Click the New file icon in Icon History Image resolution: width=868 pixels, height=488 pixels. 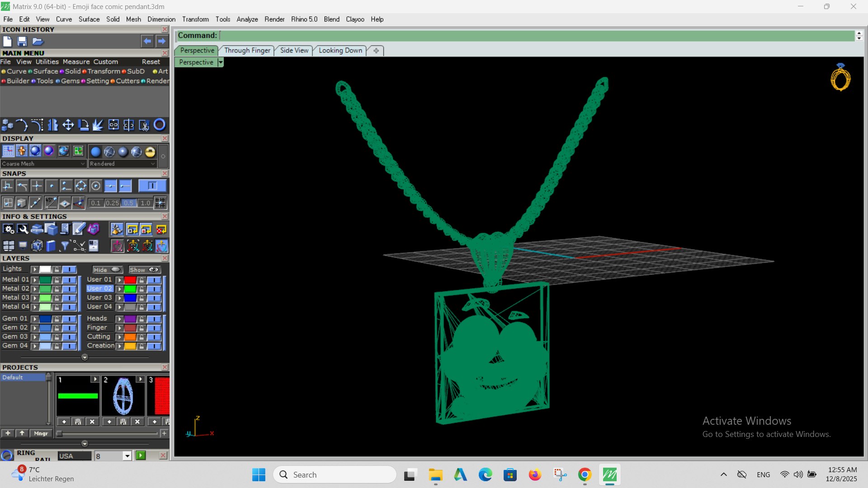click(x=7, y=42)
